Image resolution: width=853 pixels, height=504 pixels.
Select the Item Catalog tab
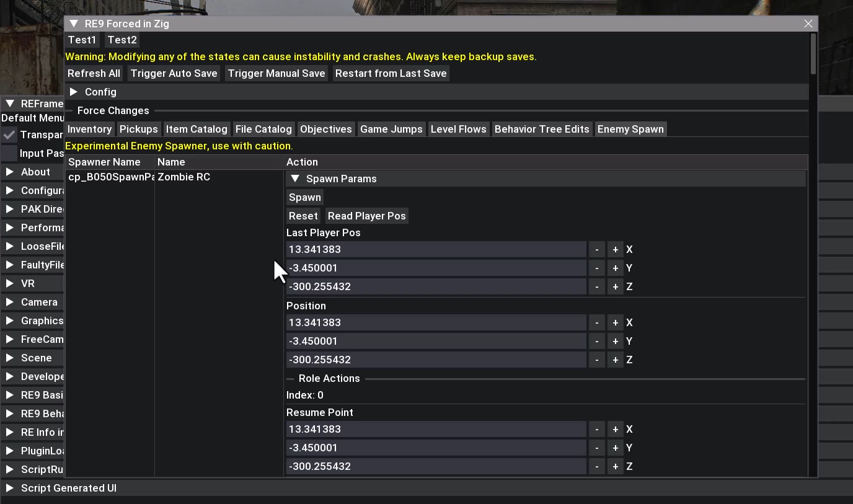(197, 129)
